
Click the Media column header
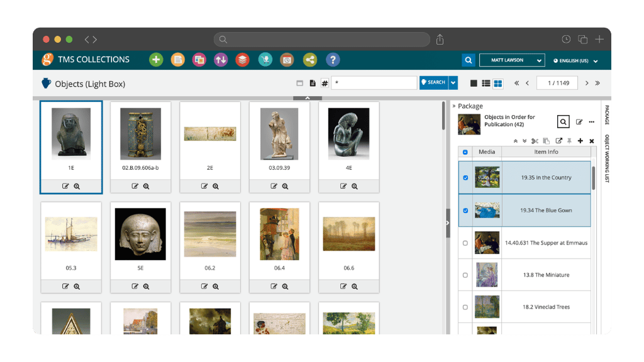(487, 152)
